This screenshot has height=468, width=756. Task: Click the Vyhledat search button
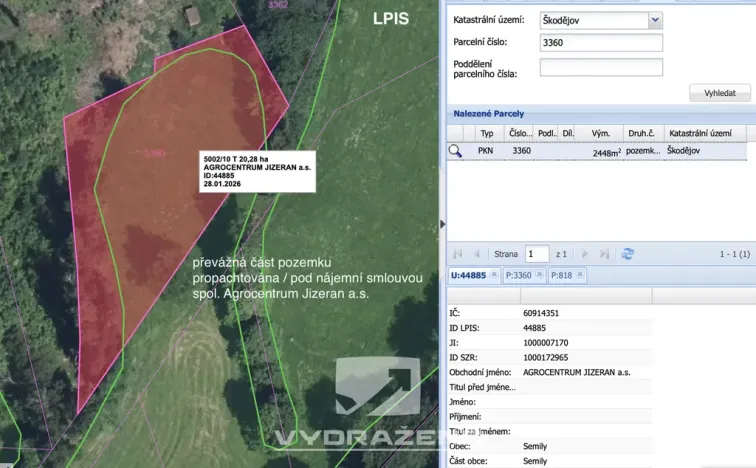pos(719,93)
